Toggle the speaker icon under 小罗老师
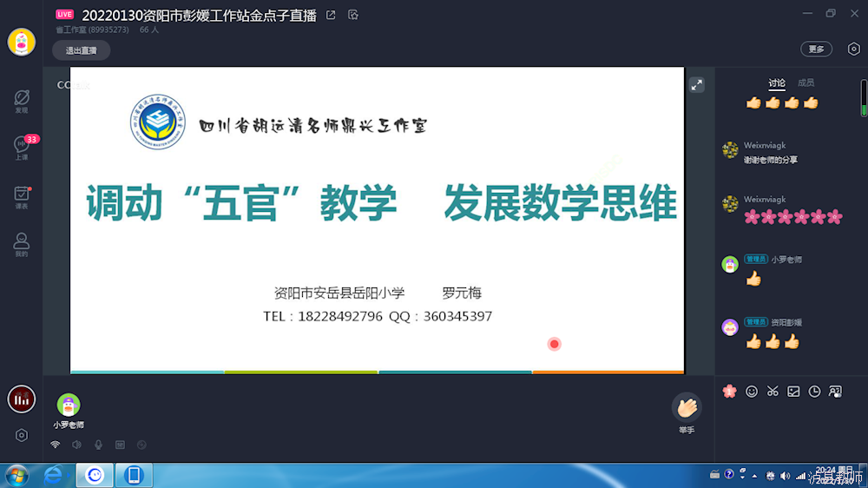This screenshot has width=868, height=488. tap(77, 445)
